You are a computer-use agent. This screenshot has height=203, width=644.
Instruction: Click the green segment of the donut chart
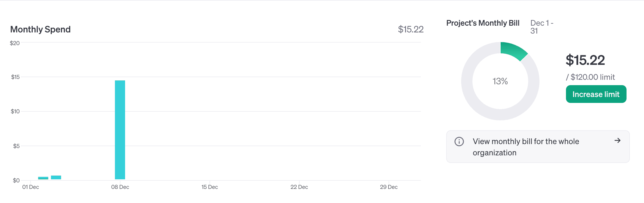tap(514, 50)
